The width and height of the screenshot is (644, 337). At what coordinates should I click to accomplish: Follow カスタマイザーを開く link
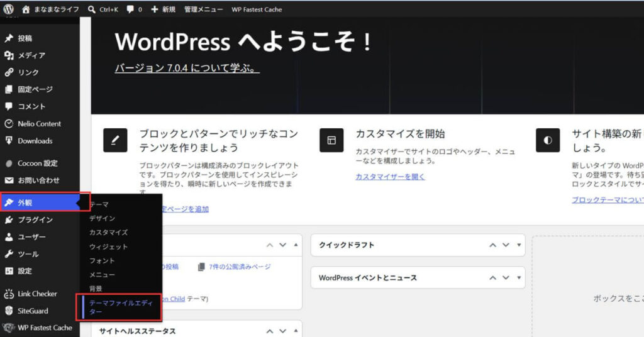390,177
